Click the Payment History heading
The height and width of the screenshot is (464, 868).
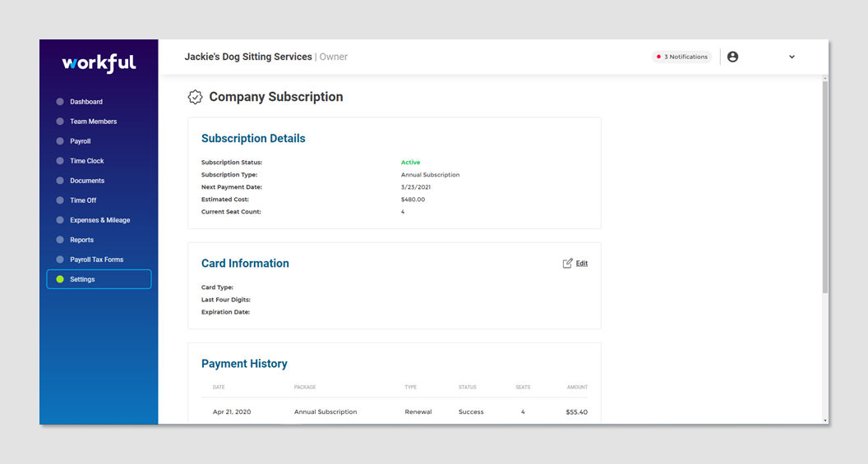pyautogui.click(x=244, y=363)
